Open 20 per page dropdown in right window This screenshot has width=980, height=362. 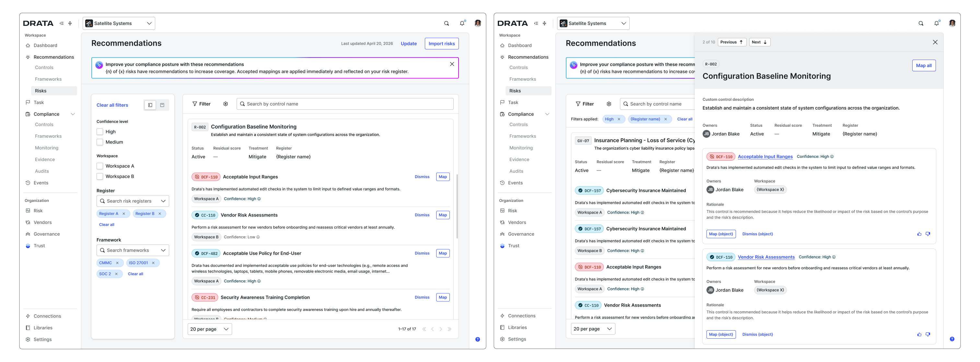pos(593,329)
